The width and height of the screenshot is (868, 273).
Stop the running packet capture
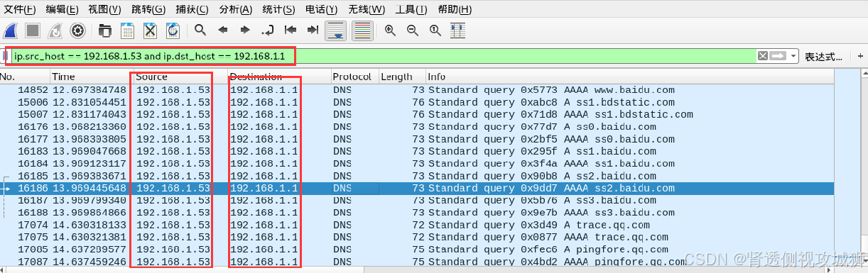coord(33,30)
